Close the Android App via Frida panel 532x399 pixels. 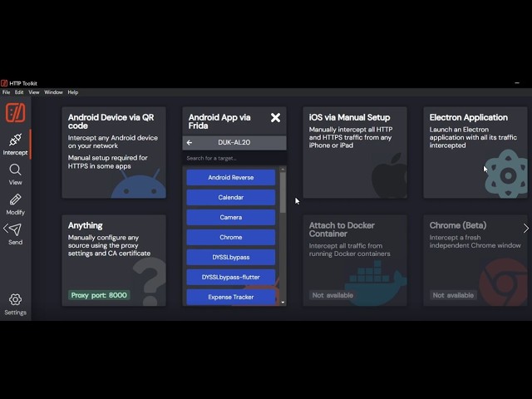click(275, 118)
